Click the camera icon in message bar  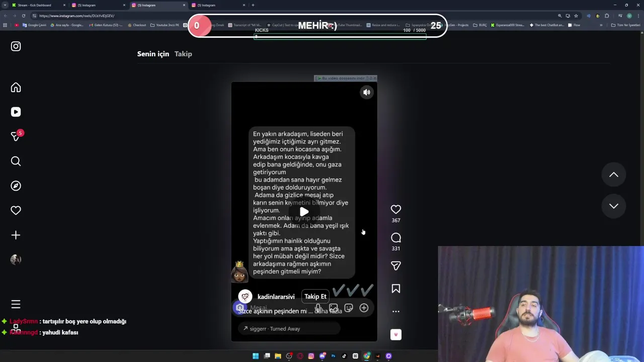[x=240, y=308]
